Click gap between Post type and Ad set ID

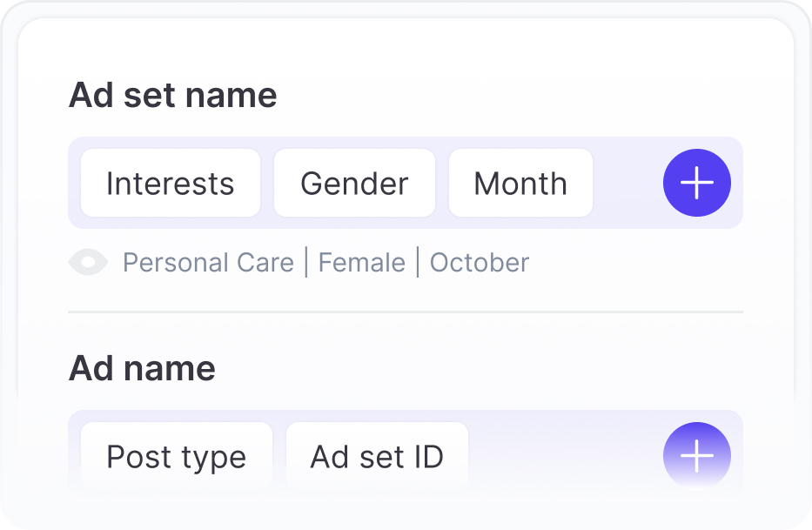[279, 456]
